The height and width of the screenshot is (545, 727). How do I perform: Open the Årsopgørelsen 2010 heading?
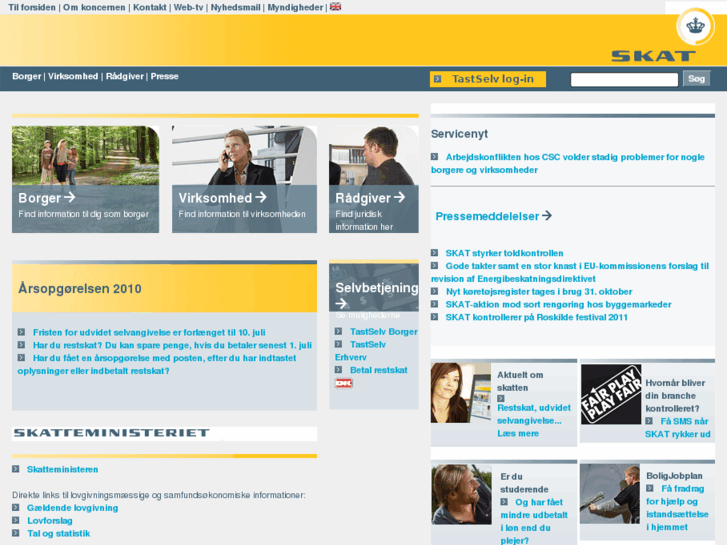pos(80,289)
